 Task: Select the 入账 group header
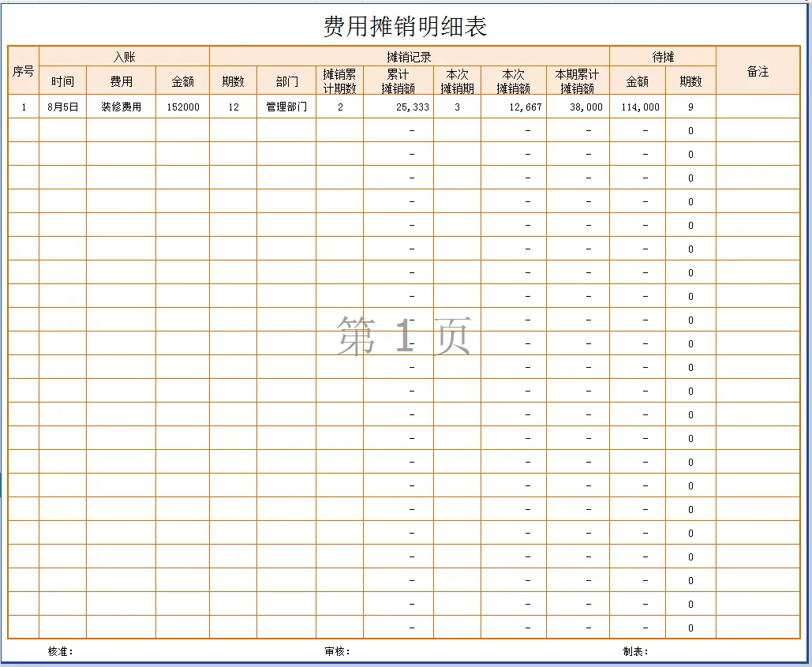click(x=125, y=57)
